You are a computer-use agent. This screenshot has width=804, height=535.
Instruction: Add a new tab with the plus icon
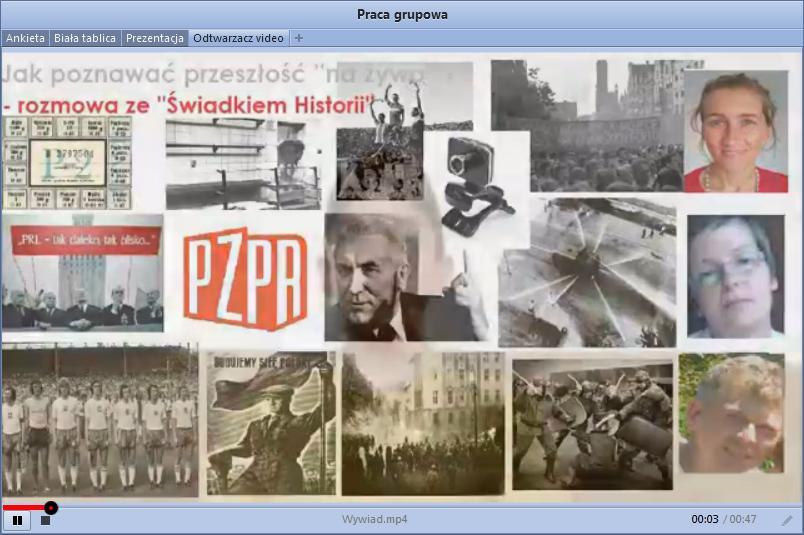point(299,38)
